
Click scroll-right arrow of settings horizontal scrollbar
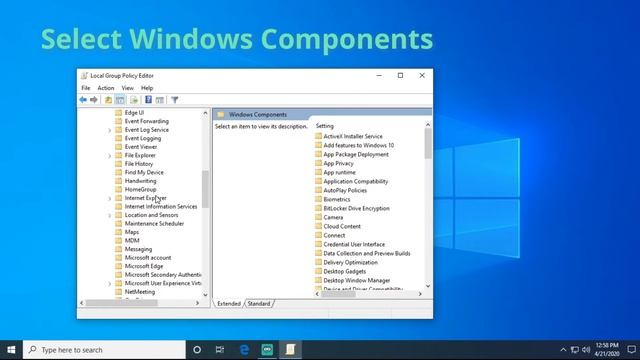(x=420, y=294)
